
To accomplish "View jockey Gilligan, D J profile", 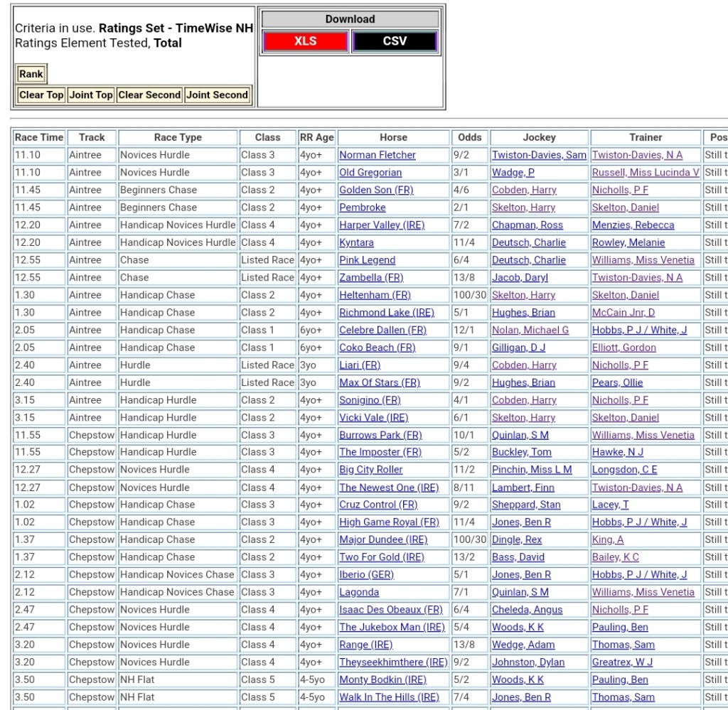I will [519, 348].
